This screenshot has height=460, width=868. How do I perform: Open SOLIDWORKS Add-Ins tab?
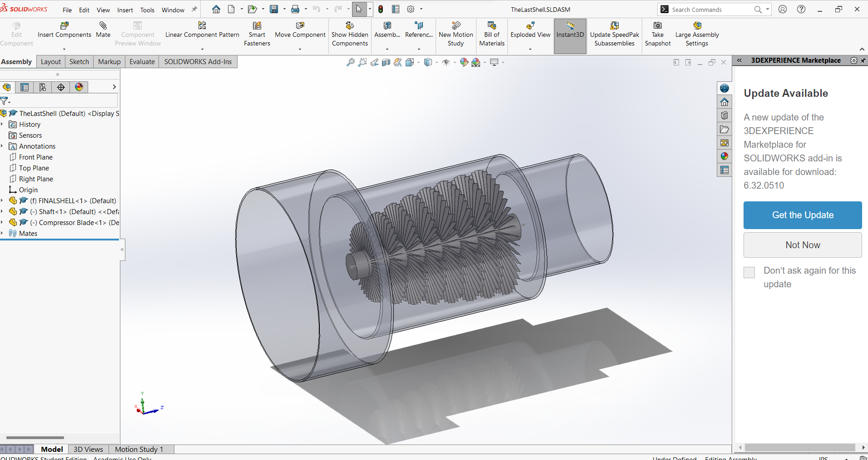pos(198,62)
